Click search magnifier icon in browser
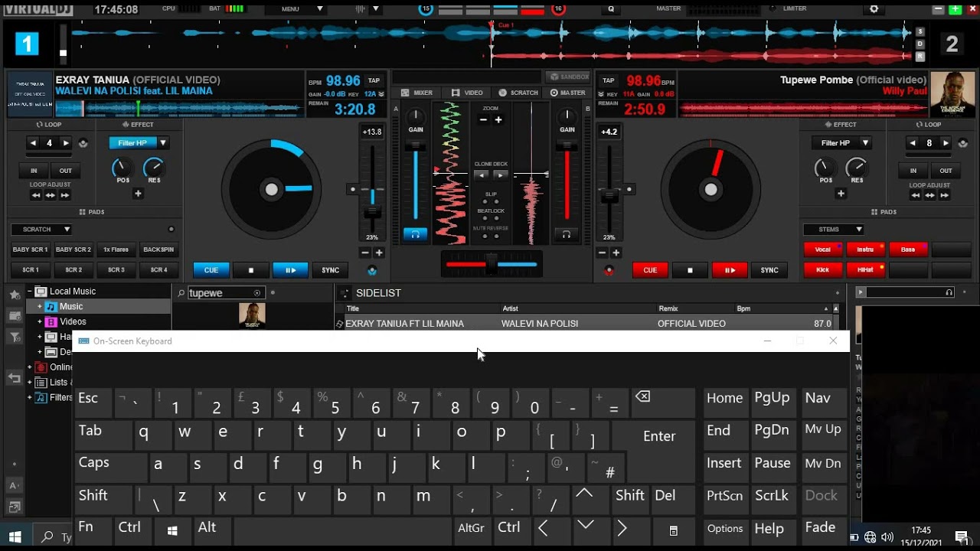The width and height of the screenshot is (980, 551). (181, 293)
